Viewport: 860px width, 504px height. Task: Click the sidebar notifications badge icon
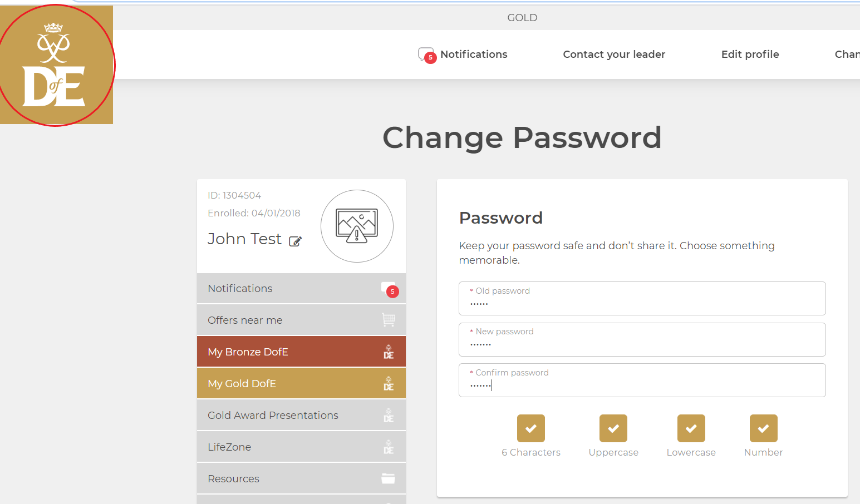[x=390, y=289]
